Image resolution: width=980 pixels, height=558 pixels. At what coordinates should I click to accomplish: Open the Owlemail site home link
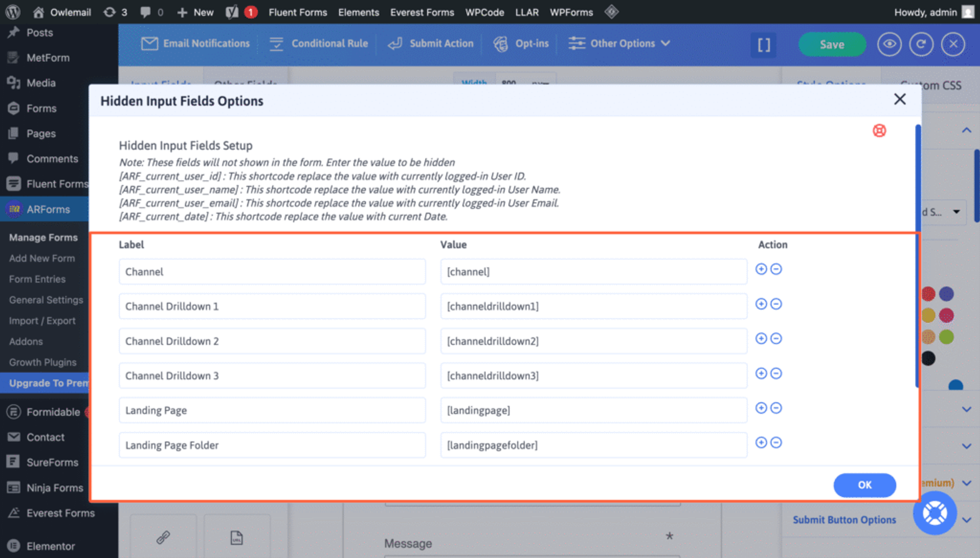click(61, 12)
